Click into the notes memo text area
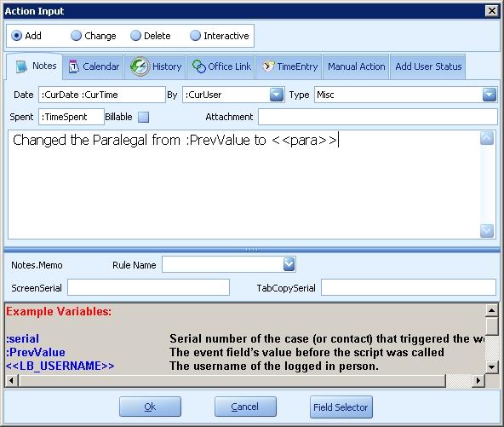 pos(243,185)
